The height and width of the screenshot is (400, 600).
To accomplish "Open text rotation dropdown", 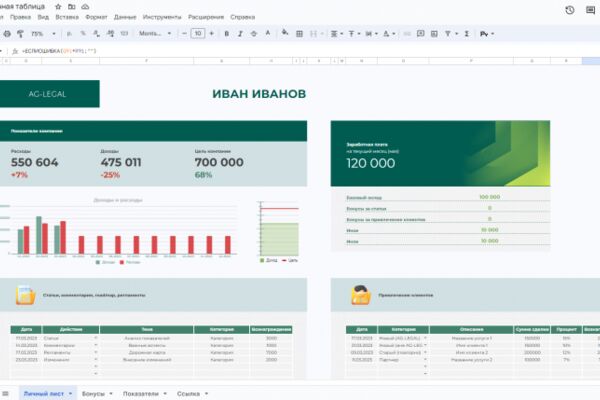I will (x=389, y=34).
